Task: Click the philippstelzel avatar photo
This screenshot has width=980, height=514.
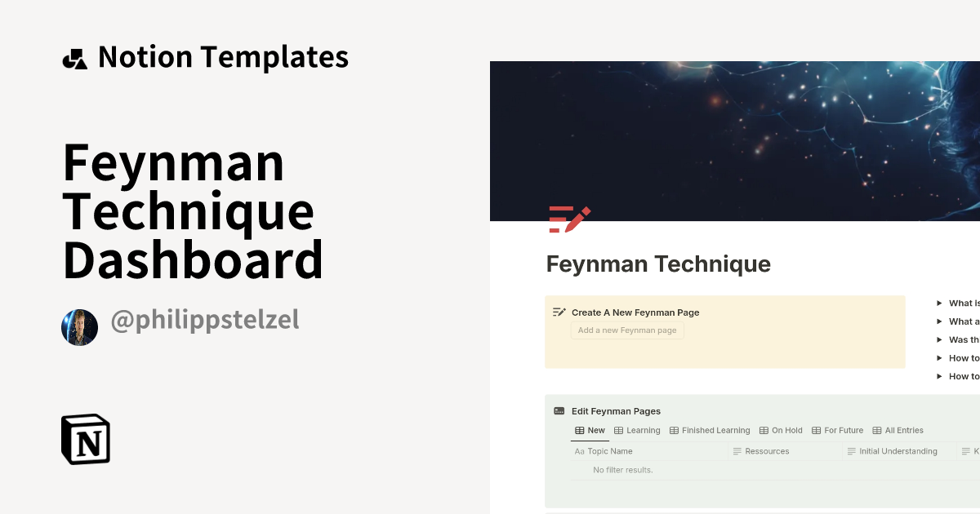Action: tap(79, 320)
